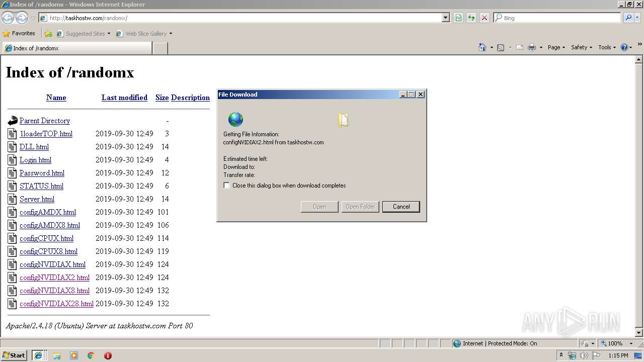Open the Password.html link
The height and width of the screenshot is (362, 644).
(42, 173)
